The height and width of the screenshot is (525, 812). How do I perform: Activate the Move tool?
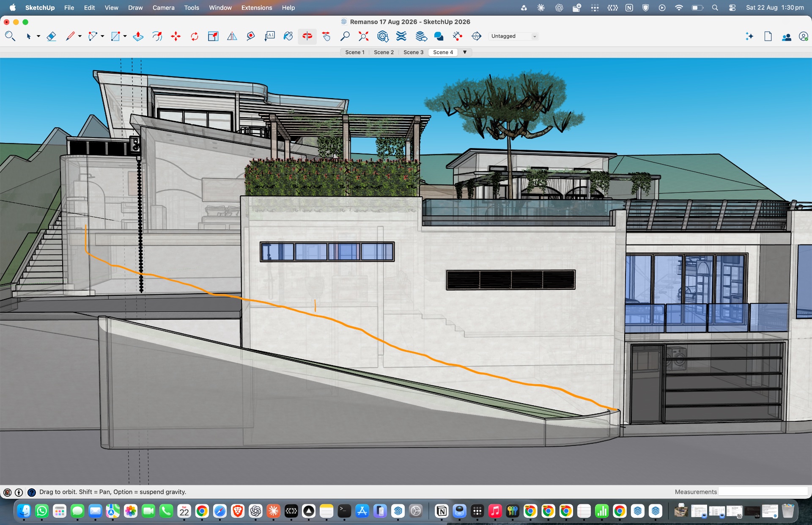point(176,36)
